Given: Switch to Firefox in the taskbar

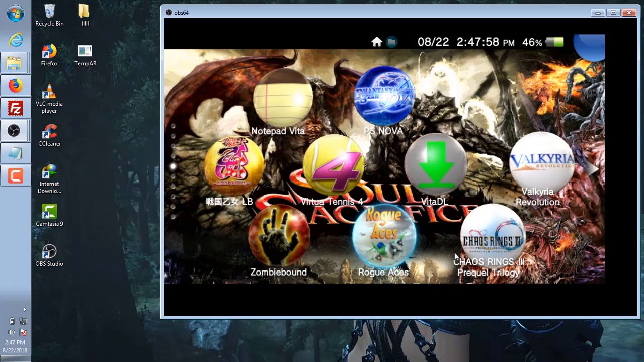Looking at the screenshot, I should tap(15, 86).
